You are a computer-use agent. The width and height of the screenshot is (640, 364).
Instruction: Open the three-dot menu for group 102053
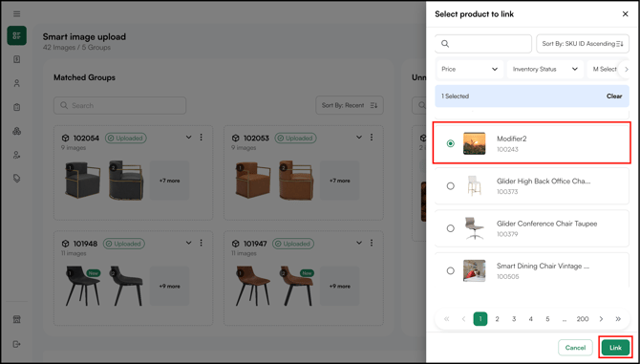[372, 138]
